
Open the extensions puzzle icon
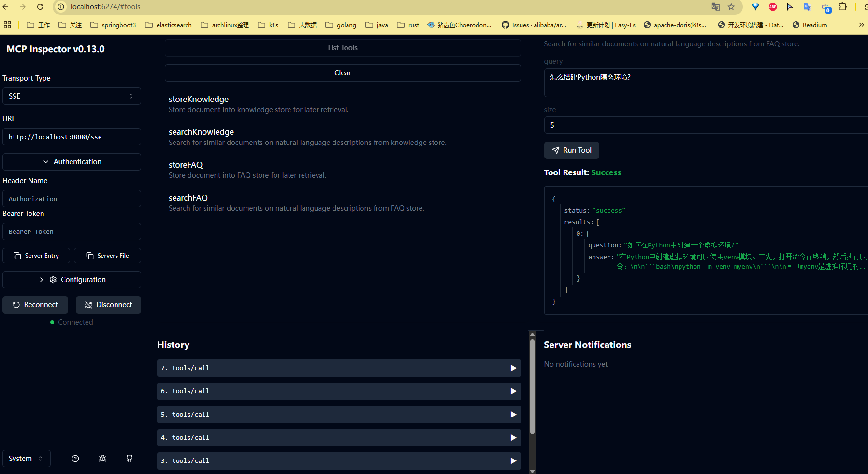click(843, 7)
